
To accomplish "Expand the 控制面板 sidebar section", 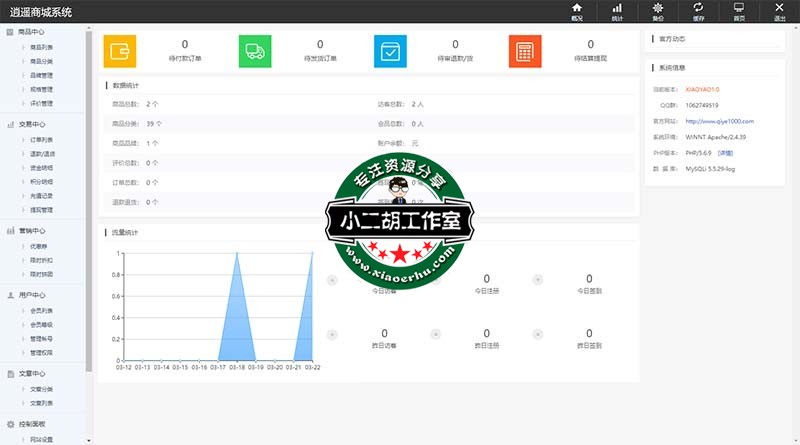I will 30,424.
